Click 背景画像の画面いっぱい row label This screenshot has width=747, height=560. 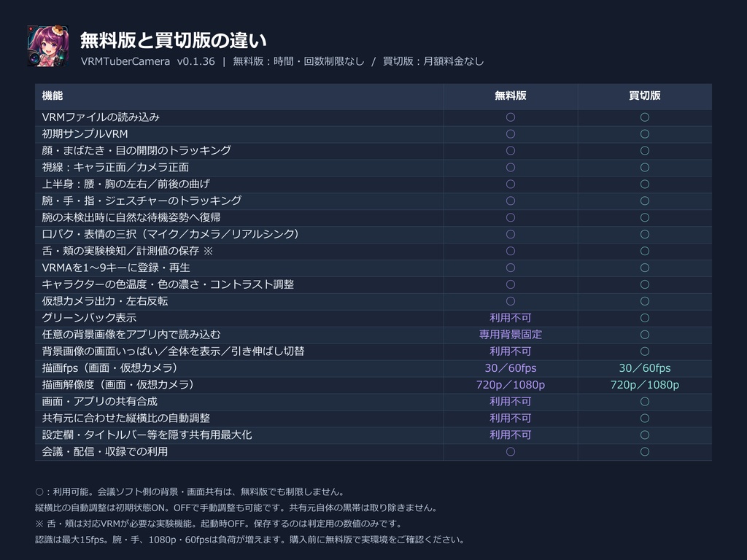pos(173,351)
